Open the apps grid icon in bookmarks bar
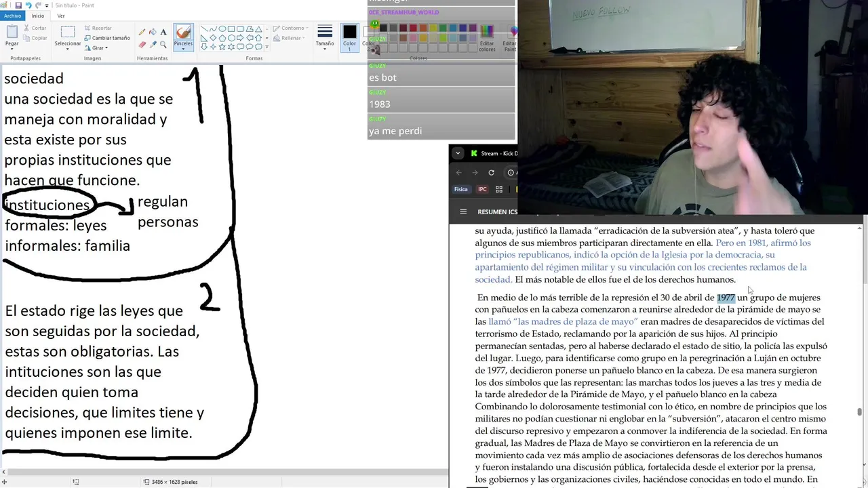Viewport: 868px width, 488px height. tap(499, 189)
